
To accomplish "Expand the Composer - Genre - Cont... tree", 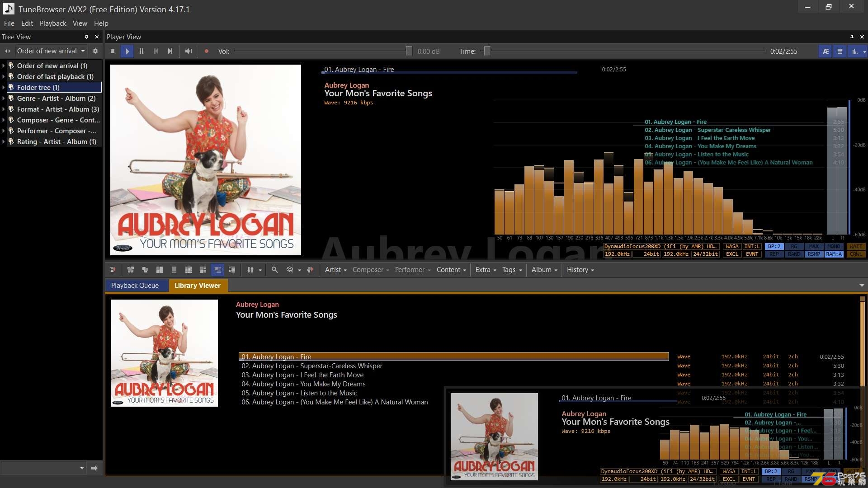I will (x=5, y=120).
